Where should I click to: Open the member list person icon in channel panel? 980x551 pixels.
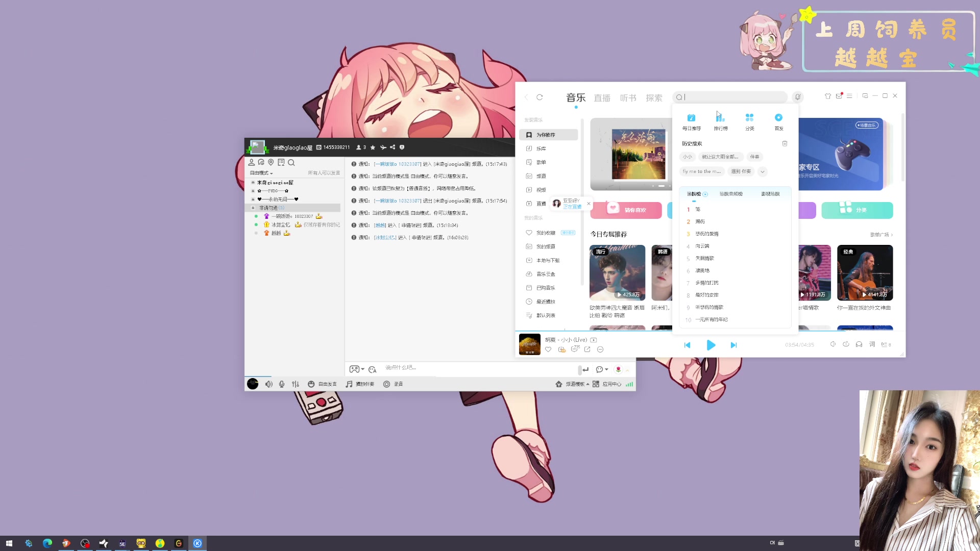[251, 162]
